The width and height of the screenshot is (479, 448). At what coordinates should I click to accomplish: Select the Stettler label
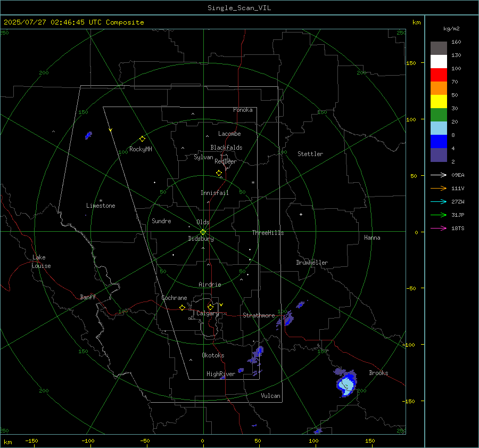coord(310,154)
